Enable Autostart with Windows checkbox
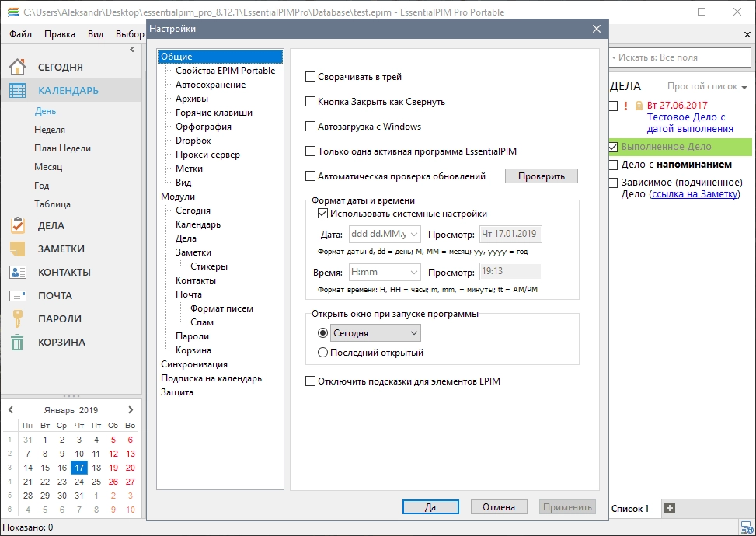Image resolution: width=756 pixels, height=536 pixels. point(311,127)
